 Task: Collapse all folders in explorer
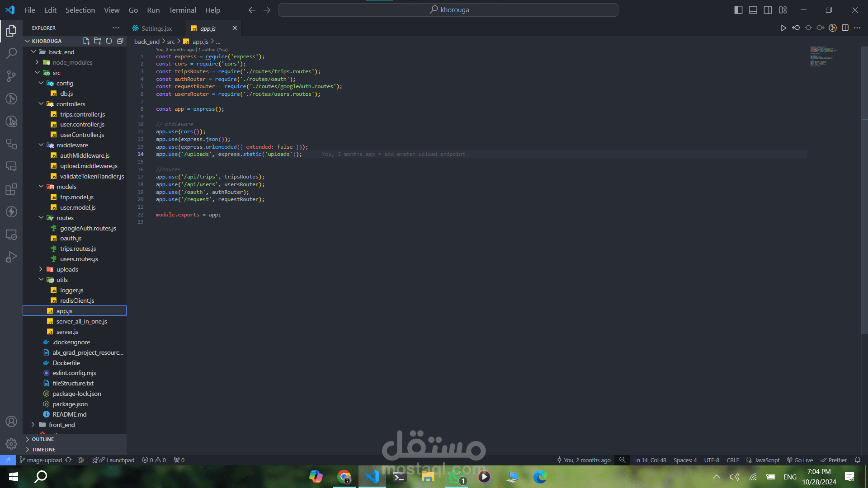120,41
